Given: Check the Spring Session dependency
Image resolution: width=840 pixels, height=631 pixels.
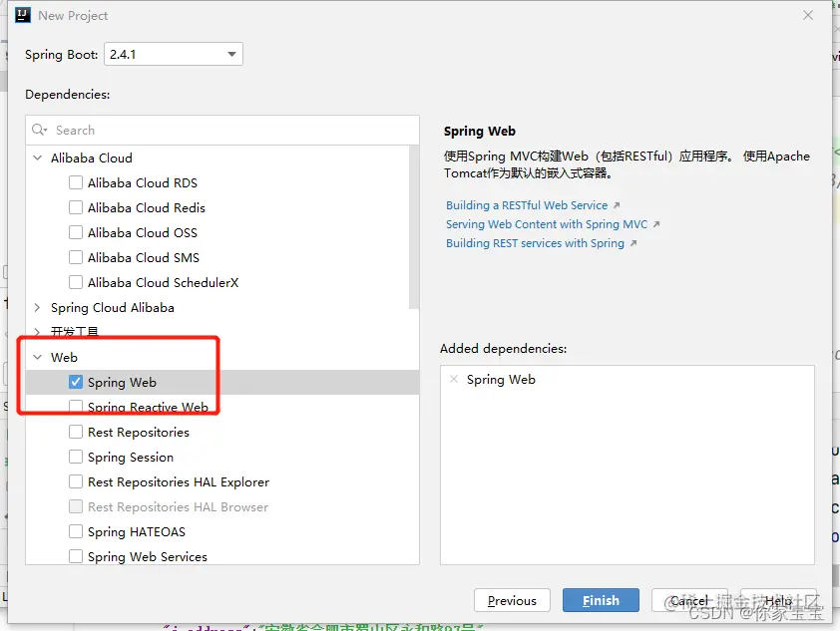Looking at the screenshot, I should coord(76,457).
